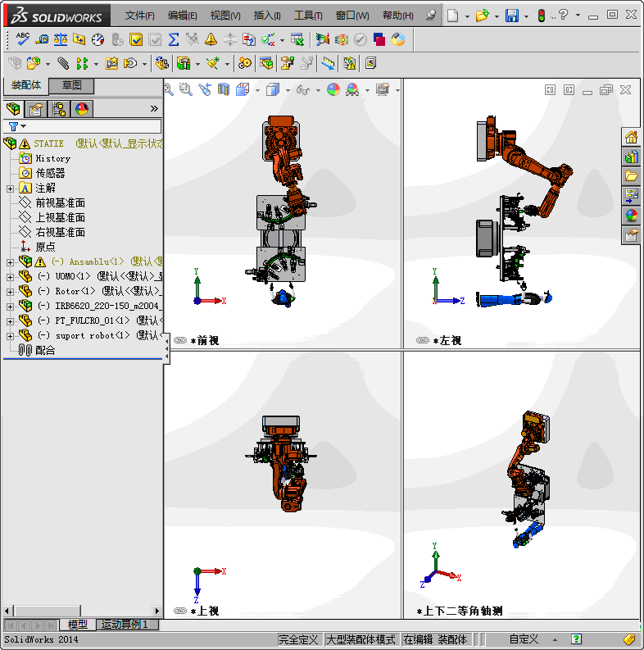
Task: Click Show Hidden Components icon
Action: [161, 63]
